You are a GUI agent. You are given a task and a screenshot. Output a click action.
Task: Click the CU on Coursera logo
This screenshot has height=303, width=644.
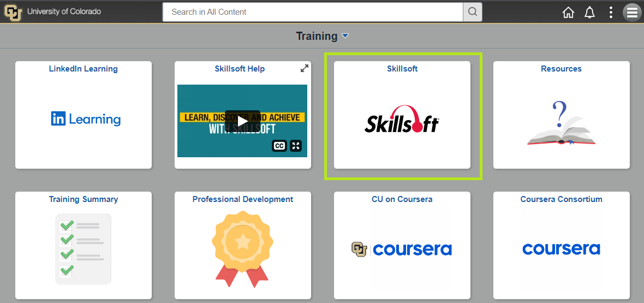click(x=402, y=249)
